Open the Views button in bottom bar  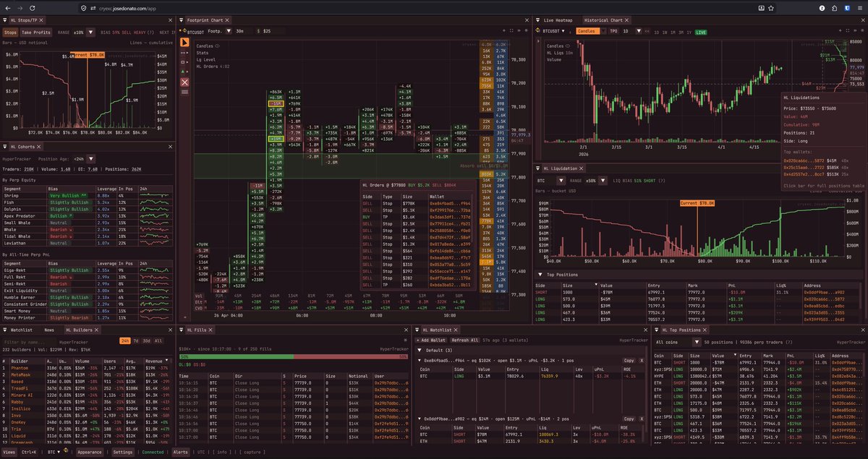pyautogui.click(x=9, y=452)
